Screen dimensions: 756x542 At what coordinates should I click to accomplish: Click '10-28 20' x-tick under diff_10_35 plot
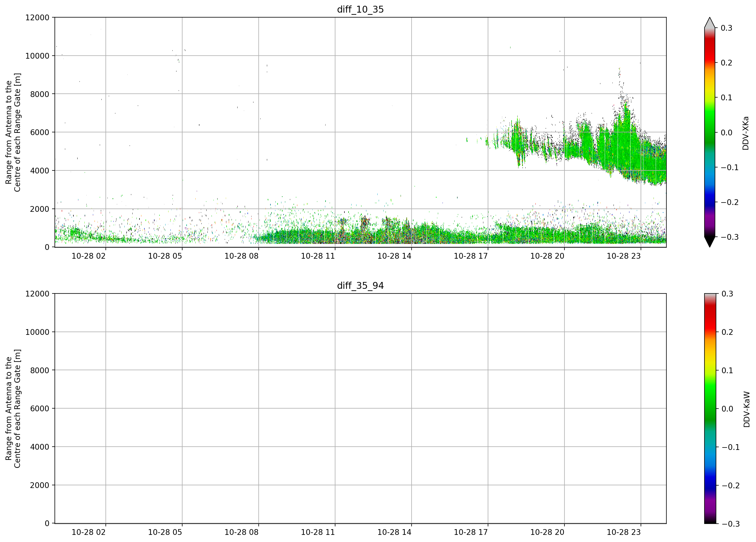coord(547,256)
